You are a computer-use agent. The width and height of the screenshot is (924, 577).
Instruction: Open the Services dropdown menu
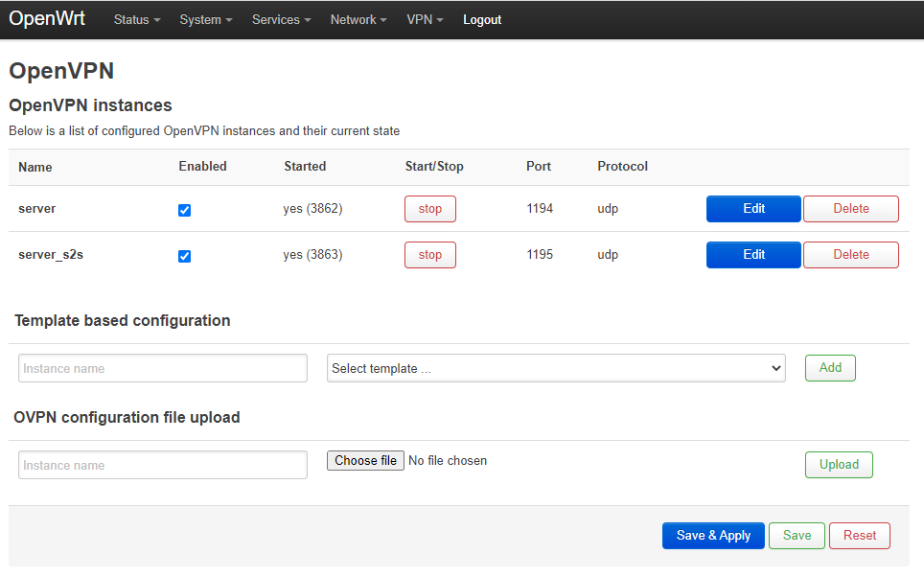click(x=281, y=19)
